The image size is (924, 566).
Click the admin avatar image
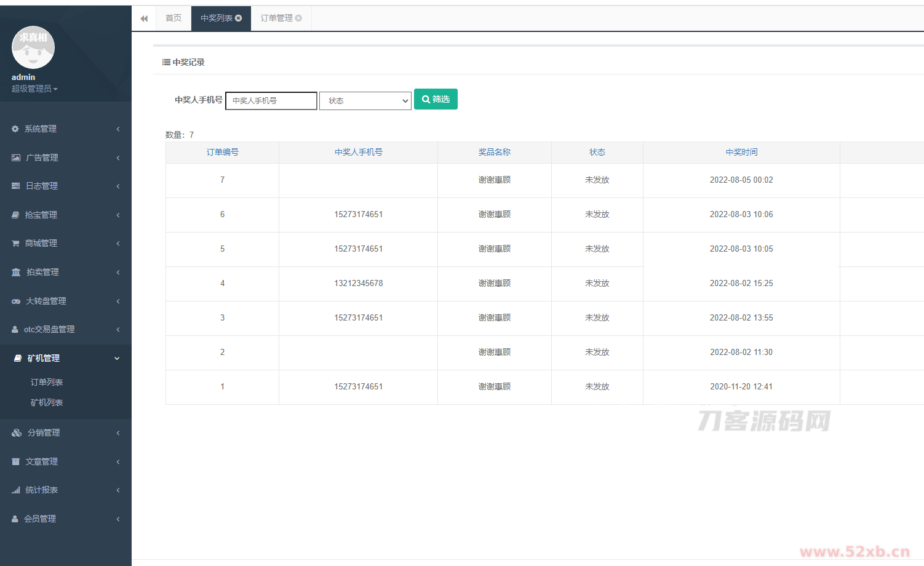click(33, 47)
